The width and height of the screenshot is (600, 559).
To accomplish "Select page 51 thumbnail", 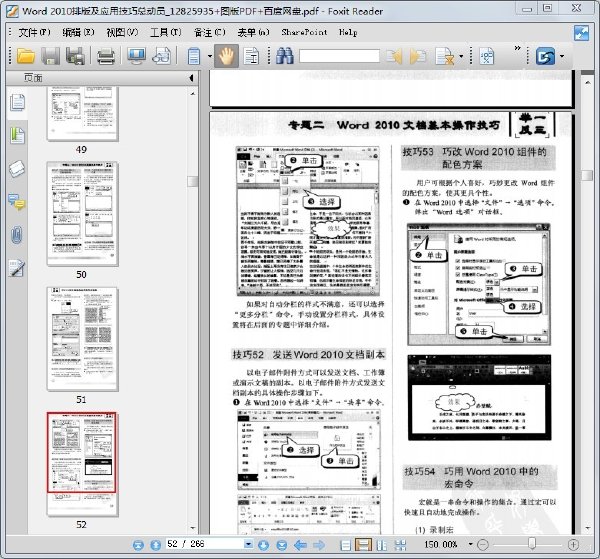I will [82, 339].
